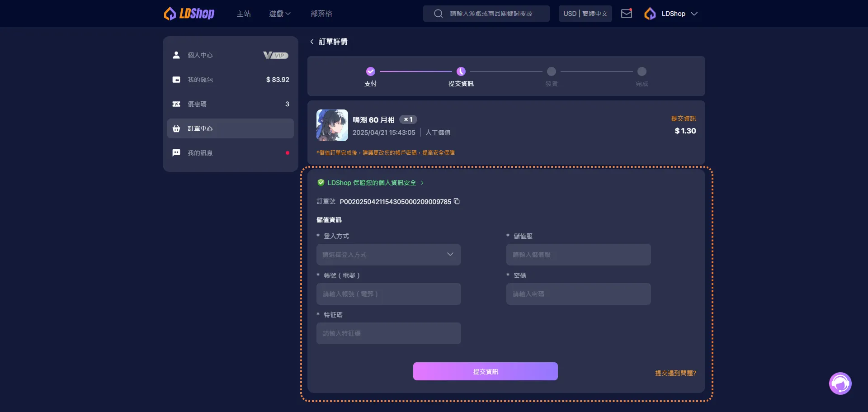This screenshot has width=868, height=412.
Task: Expand the LDShop account chevron
Action: pos(694,14)
